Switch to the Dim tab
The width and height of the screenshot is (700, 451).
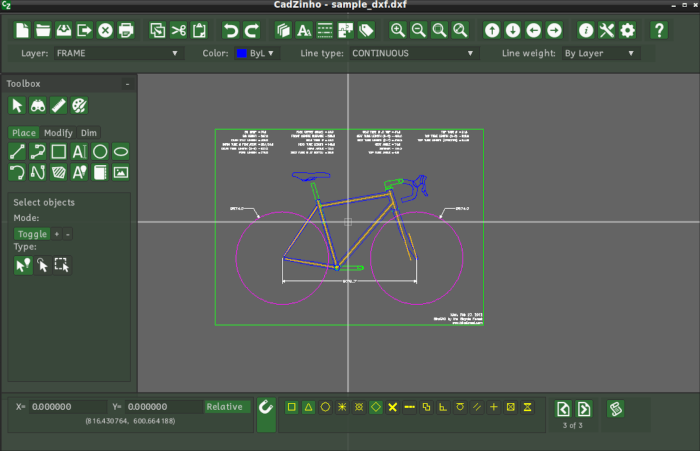tap(88, 133)
